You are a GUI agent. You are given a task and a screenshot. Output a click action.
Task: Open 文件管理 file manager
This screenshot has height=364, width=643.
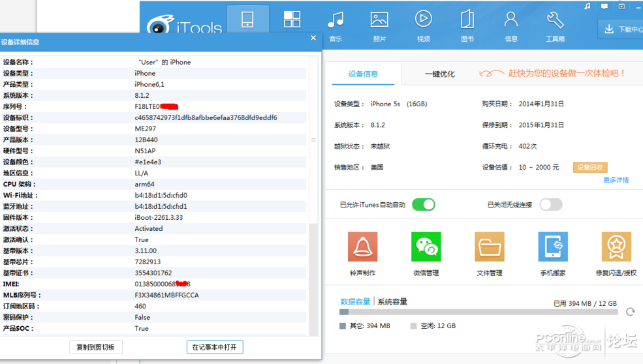[x=489, y=254]
